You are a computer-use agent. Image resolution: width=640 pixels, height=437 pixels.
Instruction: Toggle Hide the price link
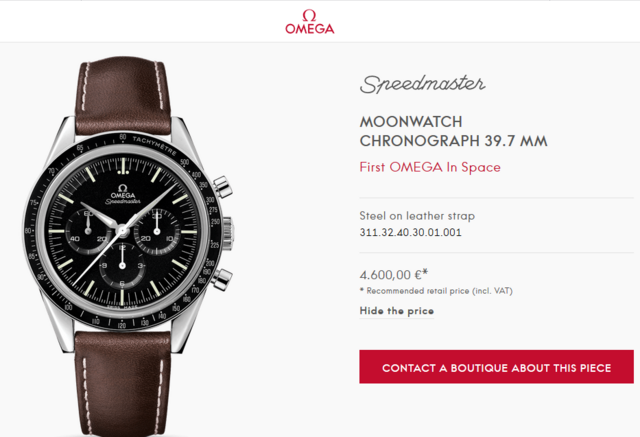tap(396, 311)
